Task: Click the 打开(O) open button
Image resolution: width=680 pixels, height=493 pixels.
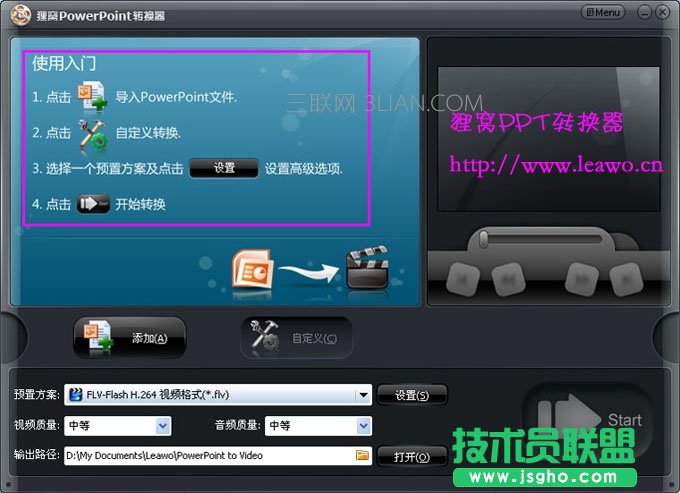Action: pos(412,457)
